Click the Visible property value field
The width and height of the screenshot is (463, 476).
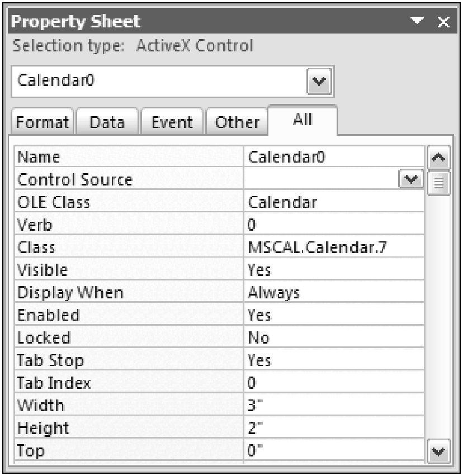pos(333,270)
